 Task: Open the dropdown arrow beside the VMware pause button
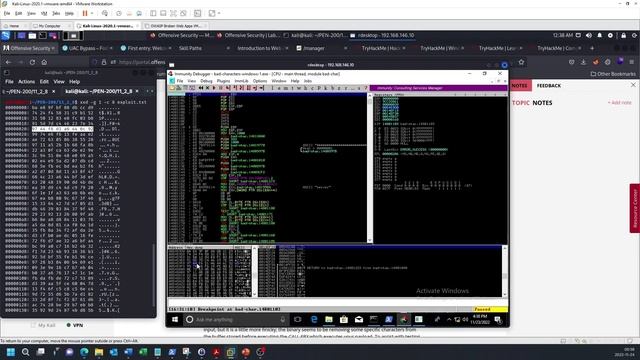pyautogui.click(x=92, y=13)
